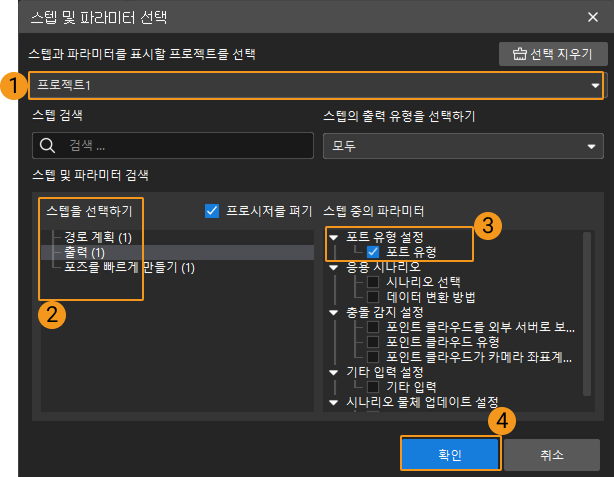Cancel with the 취소 button
The image size is (614, 477).
point(552,454)
